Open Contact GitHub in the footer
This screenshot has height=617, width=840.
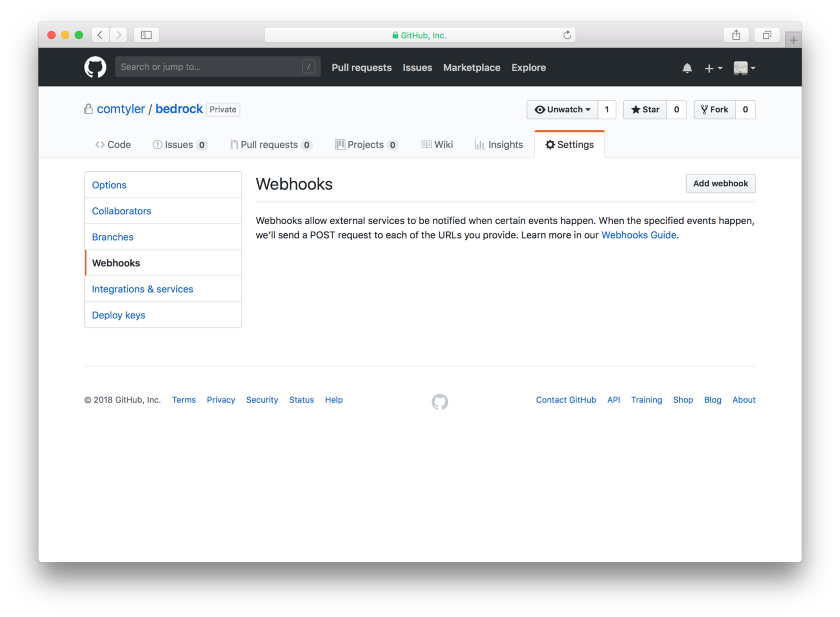[566, 400]
